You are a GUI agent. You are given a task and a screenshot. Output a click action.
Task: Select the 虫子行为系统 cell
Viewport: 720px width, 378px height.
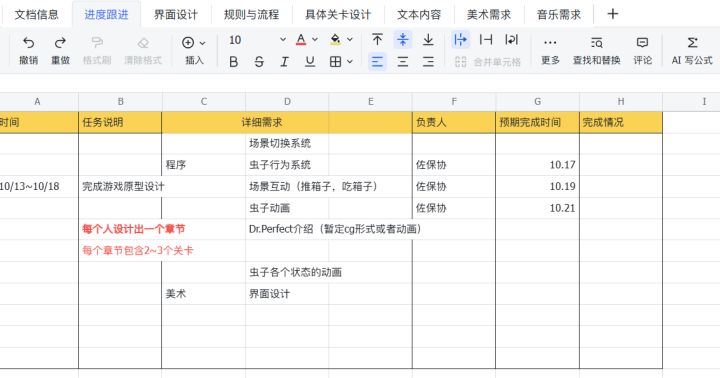pyautogui.click(x=287, y=165)
